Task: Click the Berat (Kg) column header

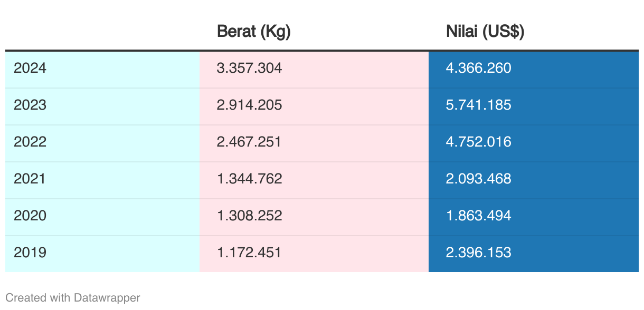Action: (254, 32)
